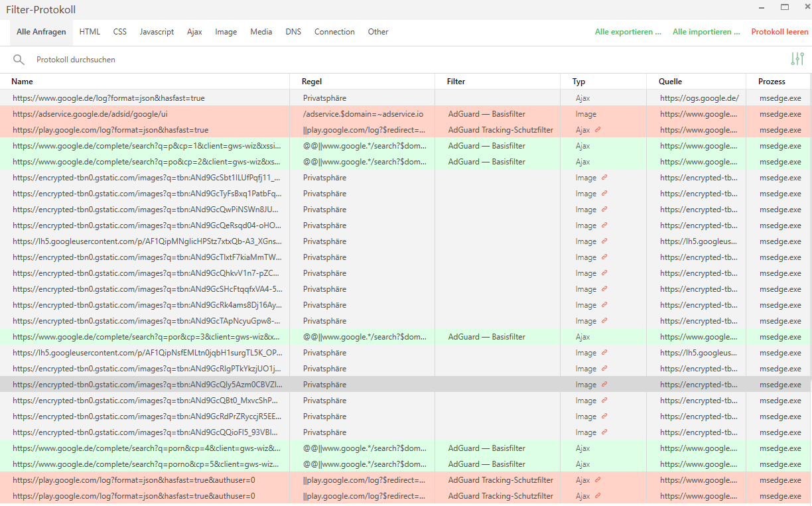The height and width of the screenshot is (506, 812).
Task: Open the filter settings sliders icon
Action: (x=797, y=59)
